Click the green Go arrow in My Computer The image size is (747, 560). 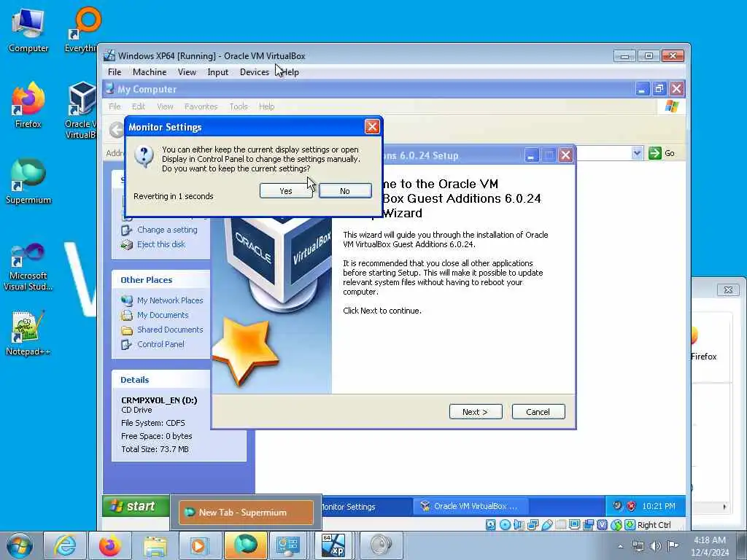(655, 153)
